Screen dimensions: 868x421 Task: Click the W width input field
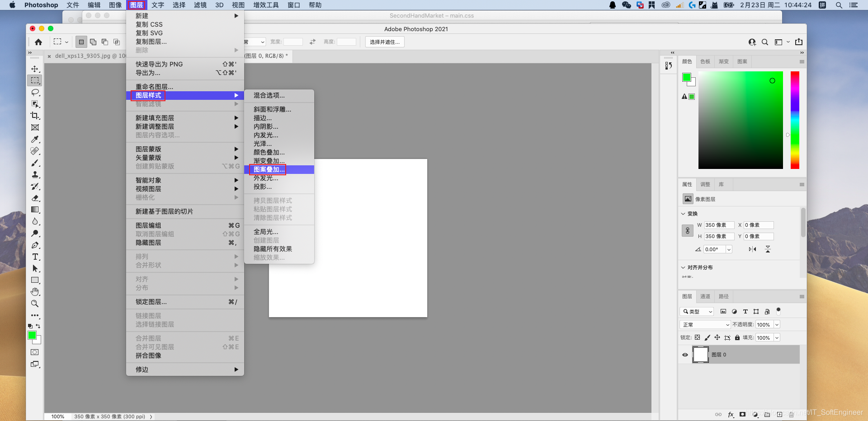point(719,225)
